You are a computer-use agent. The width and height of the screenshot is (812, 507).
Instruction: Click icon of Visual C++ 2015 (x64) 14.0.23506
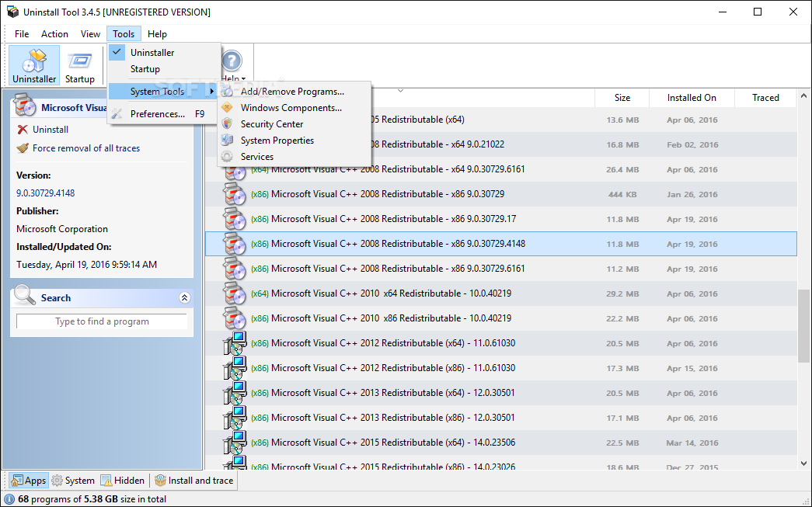coord(234,443)
